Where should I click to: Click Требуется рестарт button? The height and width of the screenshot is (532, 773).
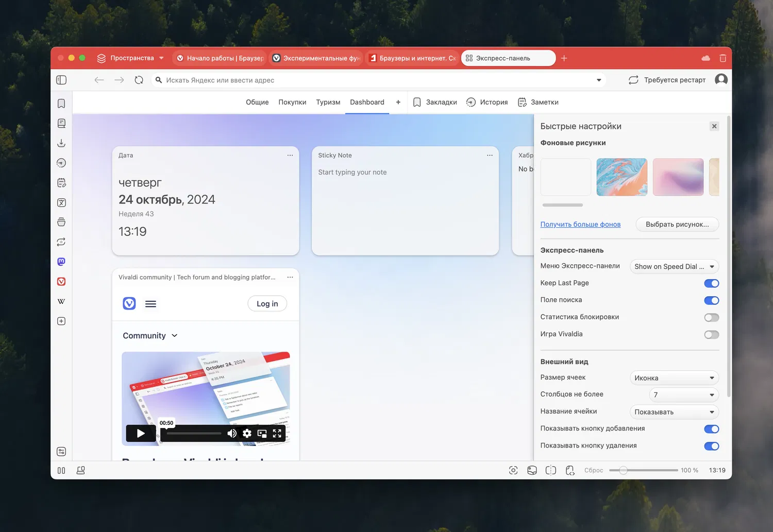tap(667, 80)
